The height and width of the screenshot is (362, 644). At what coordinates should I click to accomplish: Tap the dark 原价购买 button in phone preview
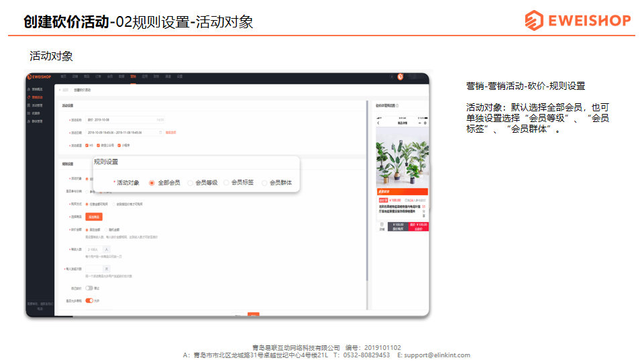[x=398, y=227]
